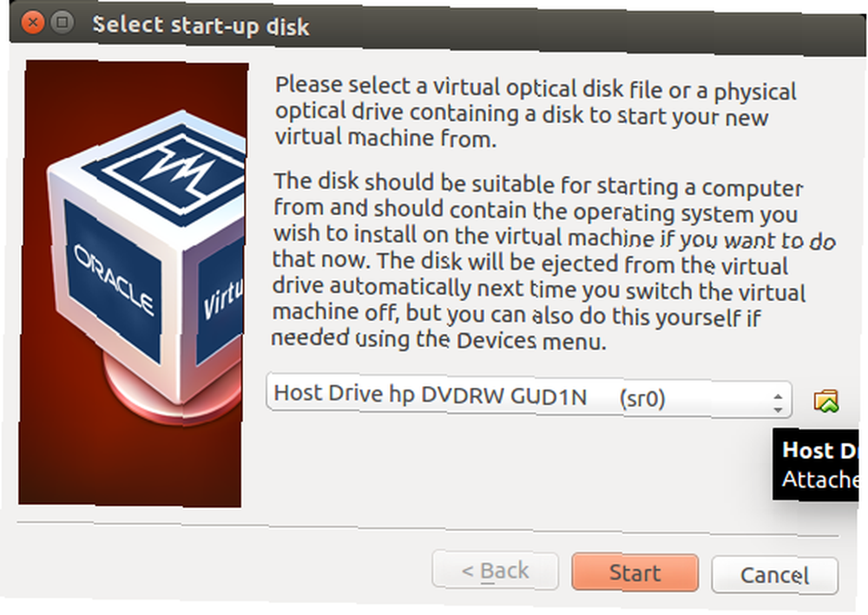This screenshot has width=868, height=615.
Task: Click the first paragraph about virtual optical disk
Action: tap(536, 112)
